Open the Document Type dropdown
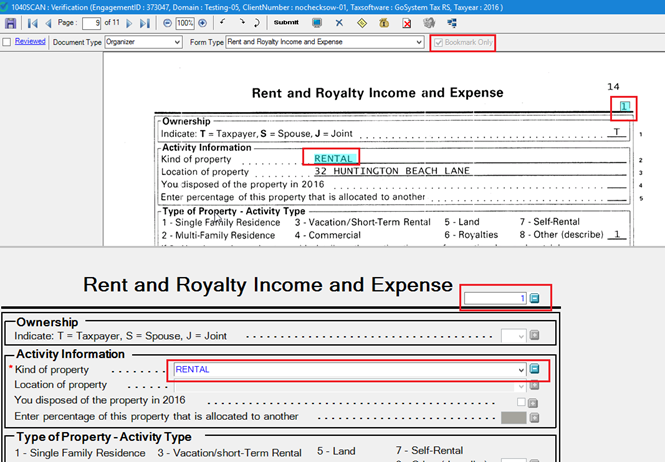This screenshot has height=462, width=665. [177, 43]
